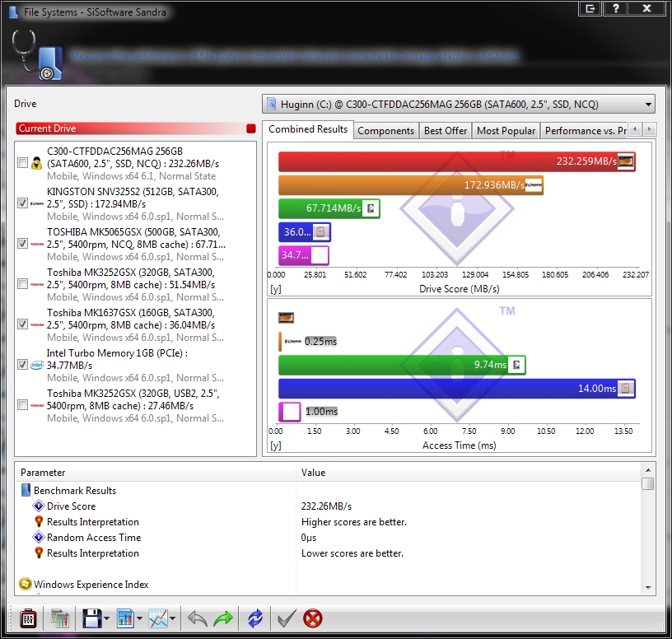The height and width of the screenshot is (639, 672).
Task: Open help with the question mark button
Action: pos(615,8)
